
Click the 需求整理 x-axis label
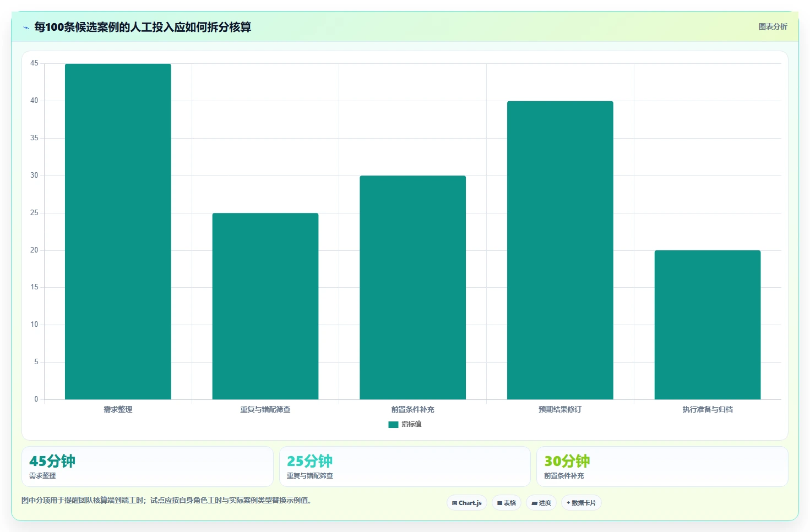click(118, 409)
